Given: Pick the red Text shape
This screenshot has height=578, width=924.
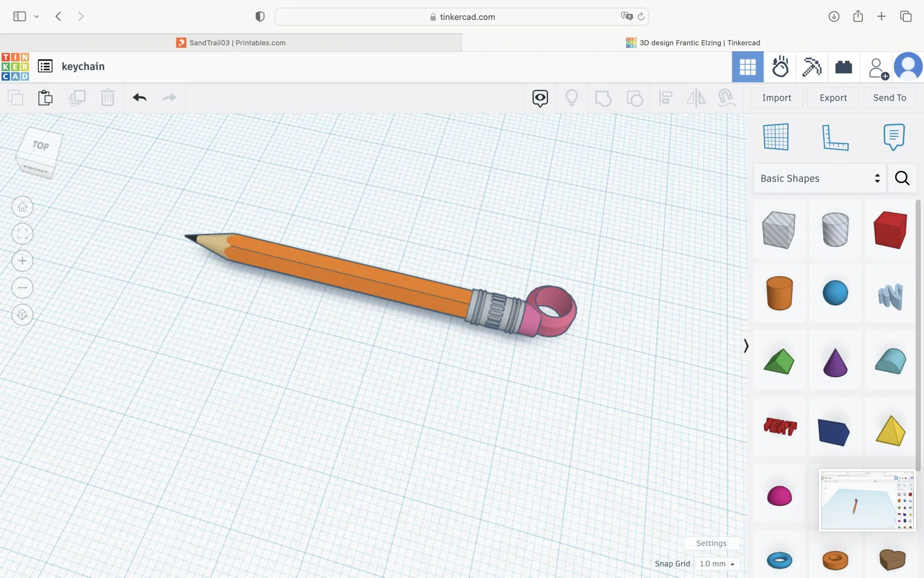Looking at the screenshot, I should [x=780, y=427].
